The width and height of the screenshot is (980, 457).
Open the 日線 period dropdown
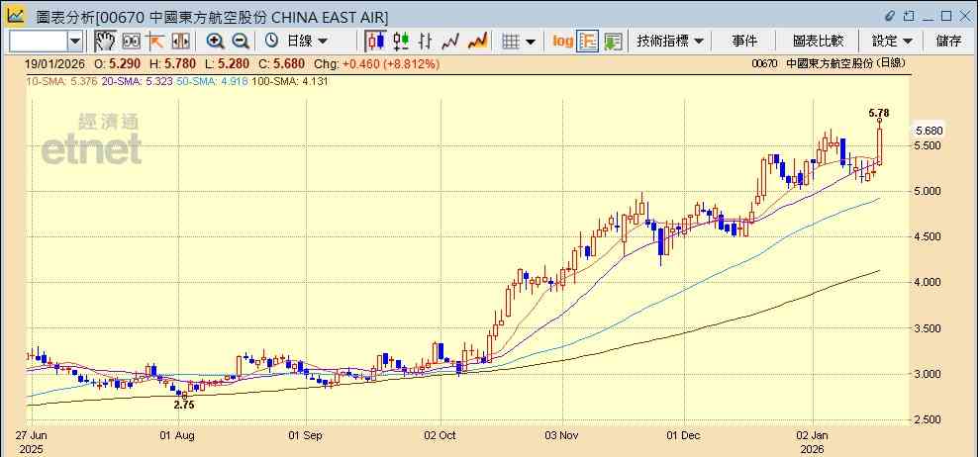pyautogui.click(x=307, y=42)
